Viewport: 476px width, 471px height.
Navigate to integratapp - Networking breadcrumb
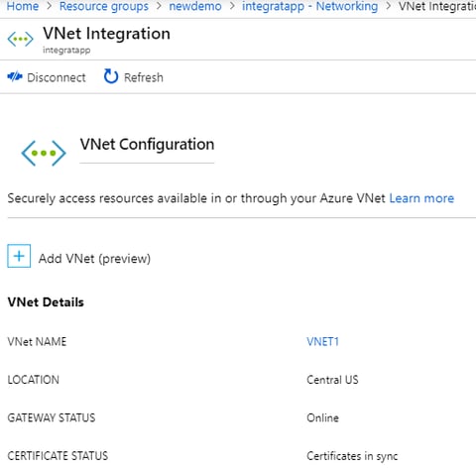coord(309,6)
